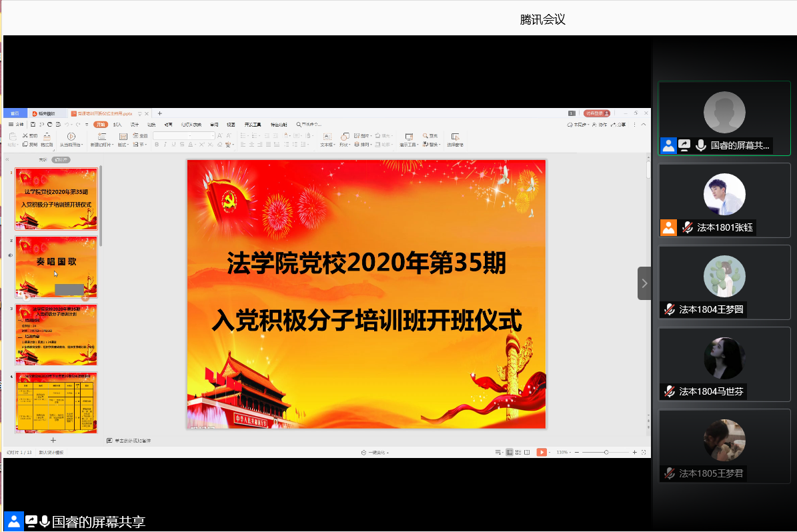Click the Share (分享) button
This screenshot has width=797, height=532.
click(620, 125)
